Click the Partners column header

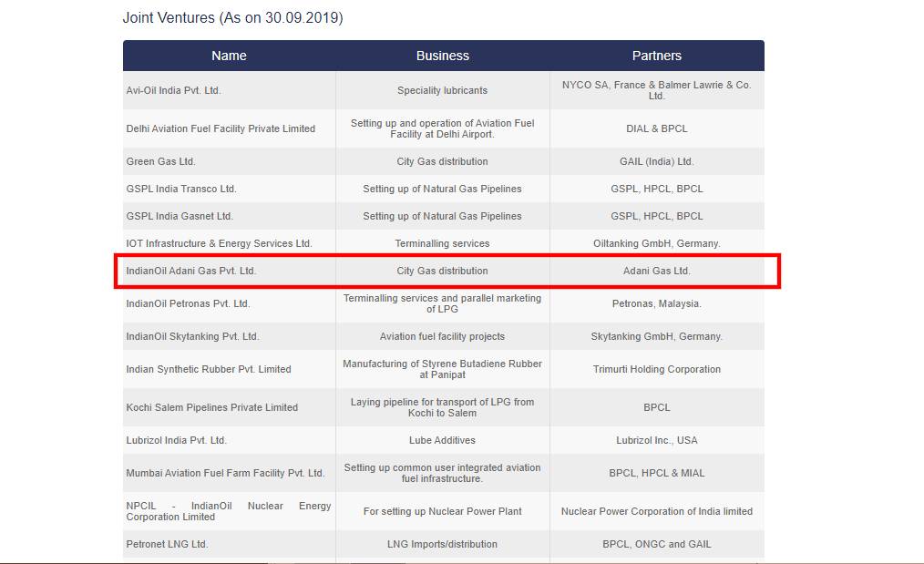click(x=656, y=56)
